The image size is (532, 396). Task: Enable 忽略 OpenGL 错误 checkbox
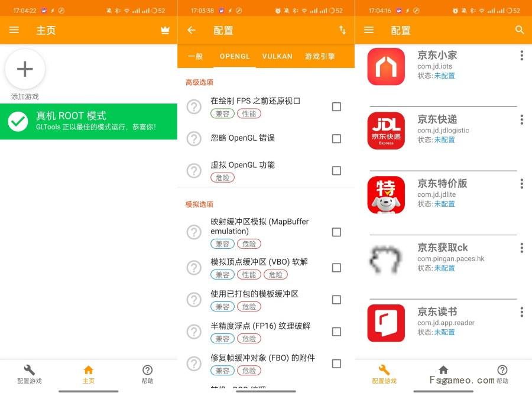pyautogui.click(x=336, y=138)
